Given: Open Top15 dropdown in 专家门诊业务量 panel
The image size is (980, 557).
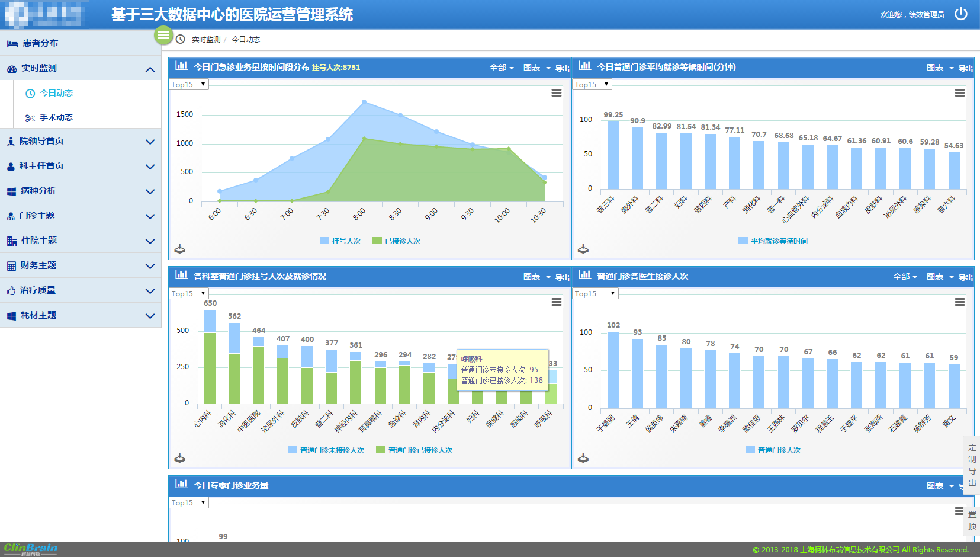Looking at the screenshot, I should (x=189, y=502).
